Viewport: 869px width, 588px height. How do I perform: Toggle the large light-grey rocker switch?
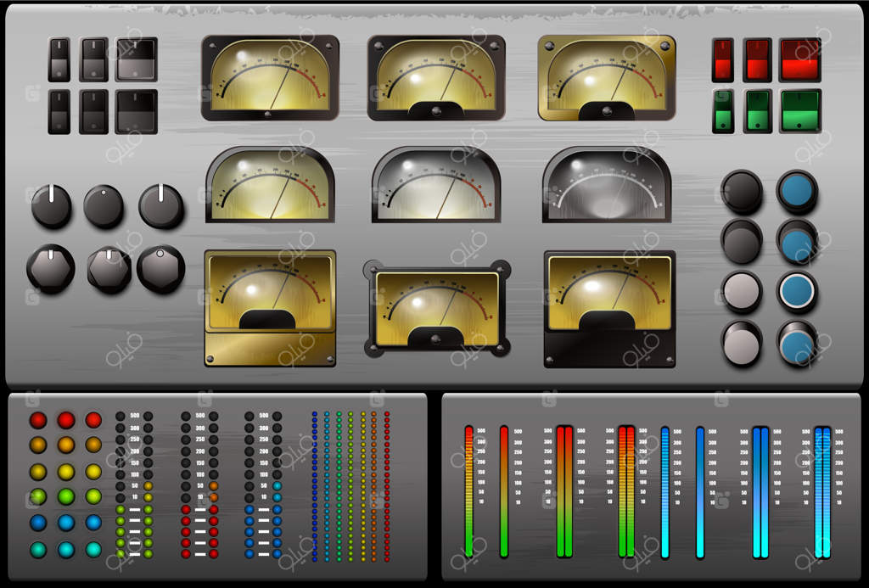click(136, 59)
